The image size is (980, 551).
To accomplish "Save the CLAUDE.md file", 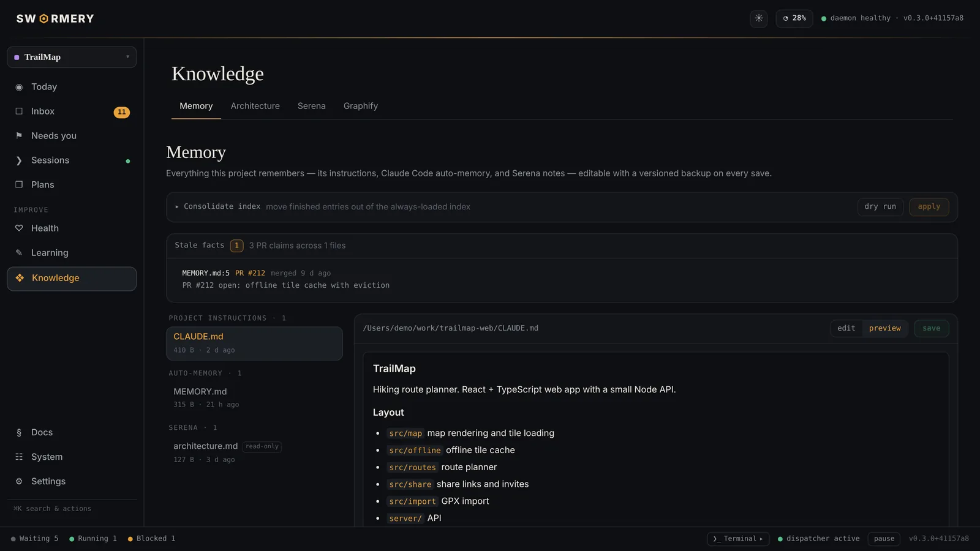I will pos(932,328).
